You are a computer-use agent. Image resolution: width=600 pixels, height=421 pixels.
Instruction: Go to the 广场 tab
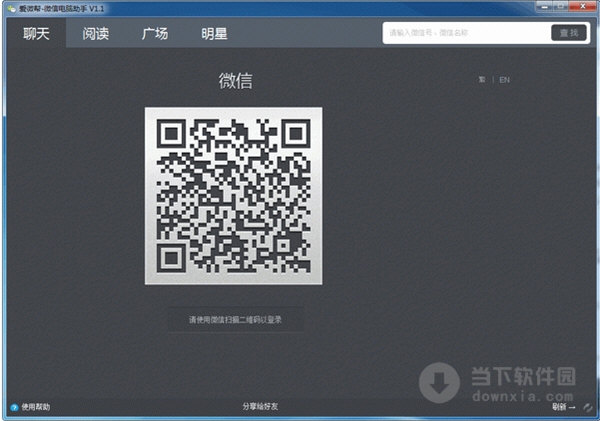(x=155, y=33)
